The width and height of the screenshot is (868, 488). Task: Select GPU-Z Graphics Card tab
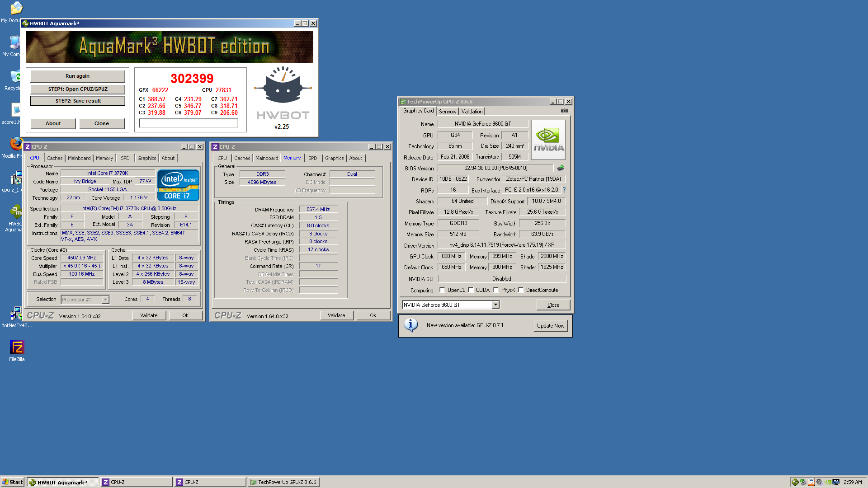pyautogui.click(x=418, y=111)
